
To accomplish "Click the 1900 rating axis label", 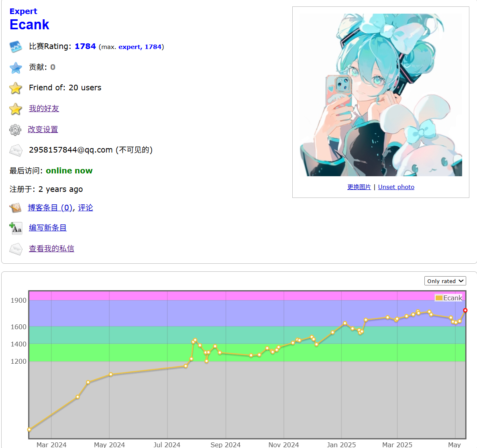I will 18,301.
